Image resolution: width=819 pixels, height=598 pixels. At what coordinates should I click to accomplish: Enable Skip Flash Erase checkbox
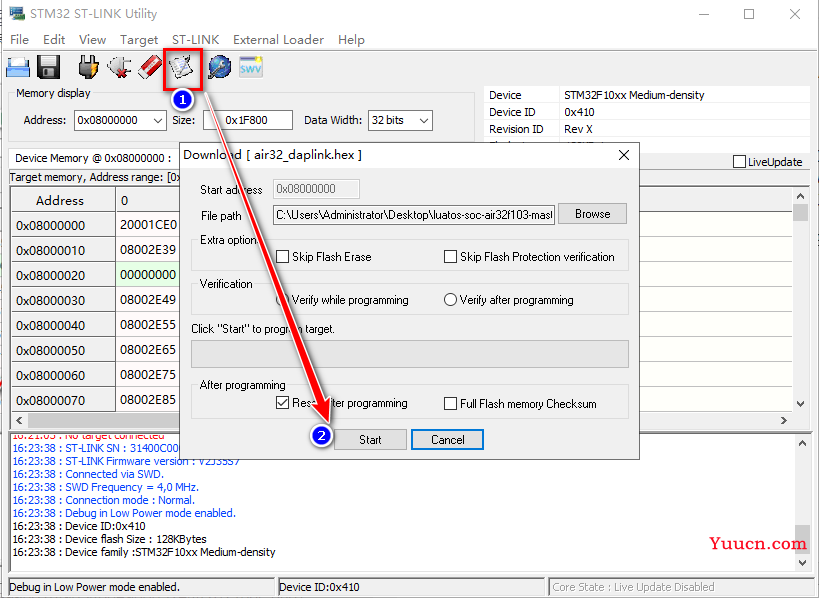(x=283, y=256)
